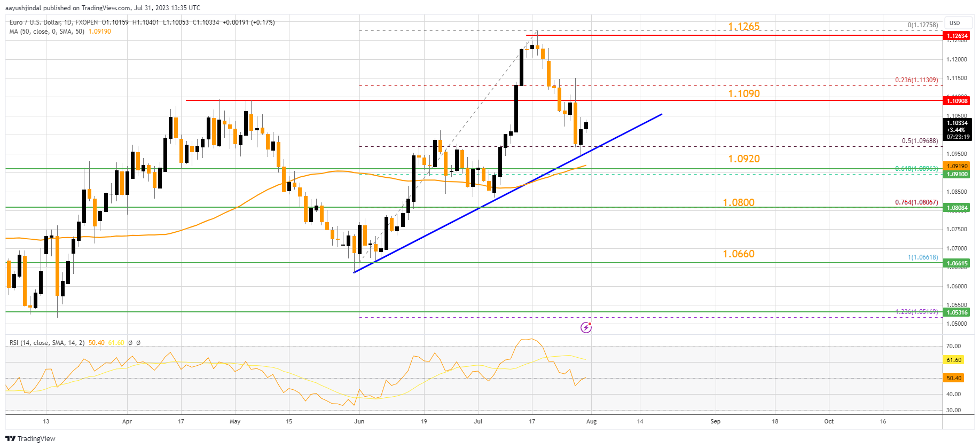This screenshot has height=448, width=980.
Task: Click the blue ascending trendline
Action: pos(507,193)
